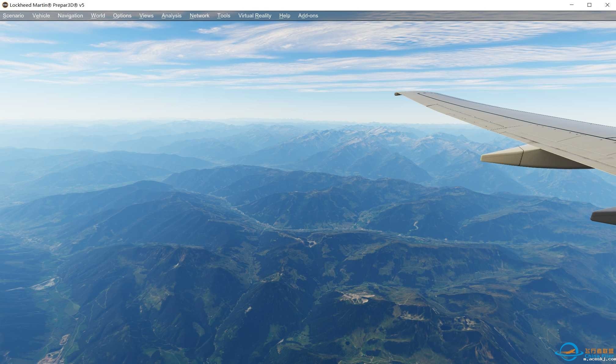
Task: Close the Prepar3D window
Action: [607, 5]
